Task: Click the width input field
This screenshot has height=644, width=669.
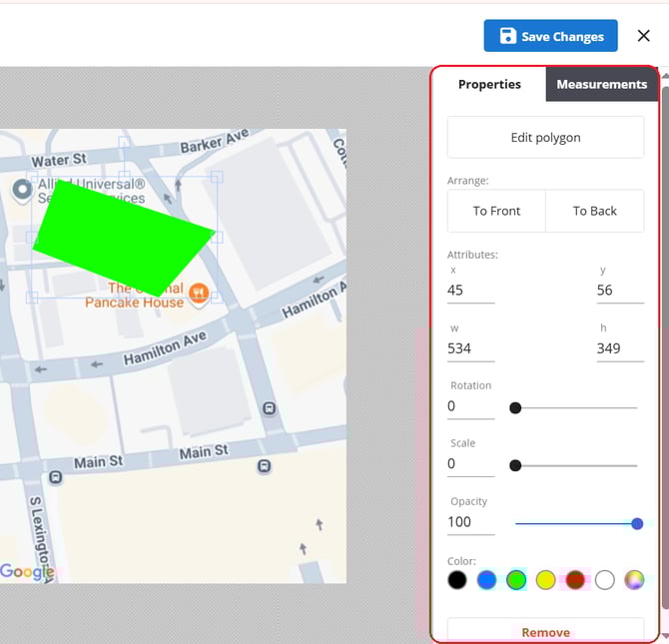Action: coord(470,348)
